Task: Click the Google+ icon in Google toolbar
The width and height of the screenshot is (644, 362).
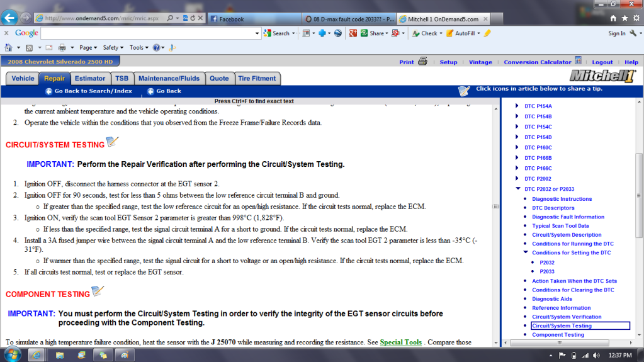Action: pos(353,33)
